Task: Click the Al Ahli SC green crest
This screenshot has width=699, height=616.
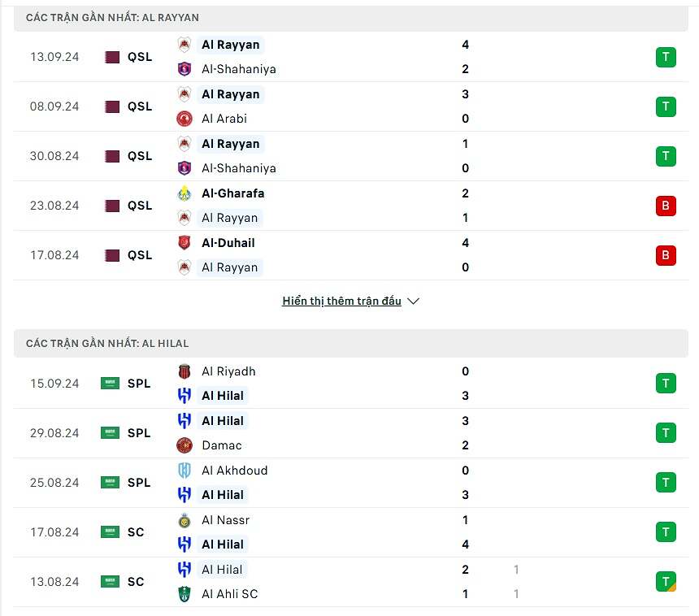Action: pos(185,594)
